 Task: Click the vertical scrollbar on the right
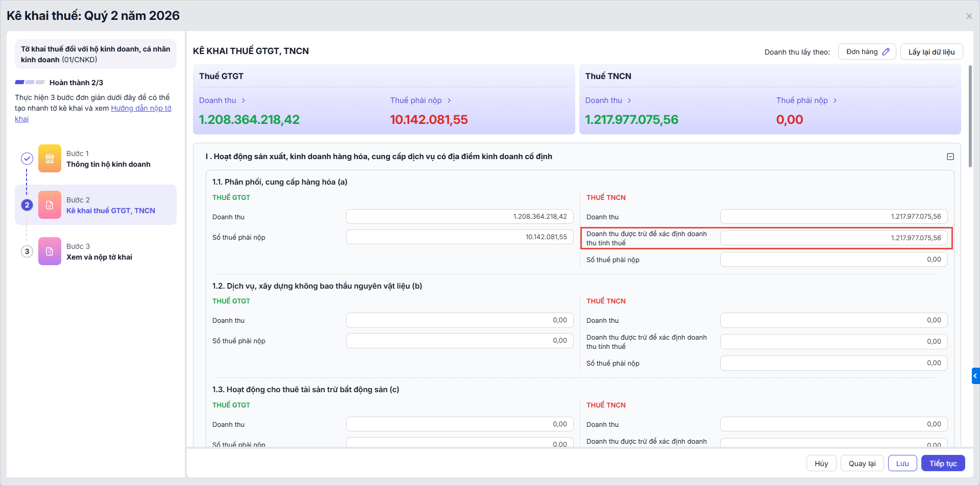[970, 116]
